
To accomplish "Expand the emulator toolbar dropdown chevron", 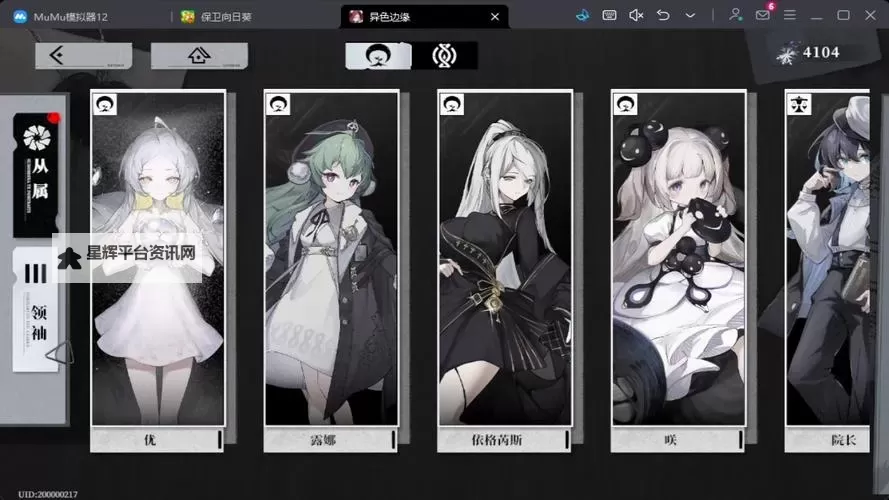I will [690, 16].
